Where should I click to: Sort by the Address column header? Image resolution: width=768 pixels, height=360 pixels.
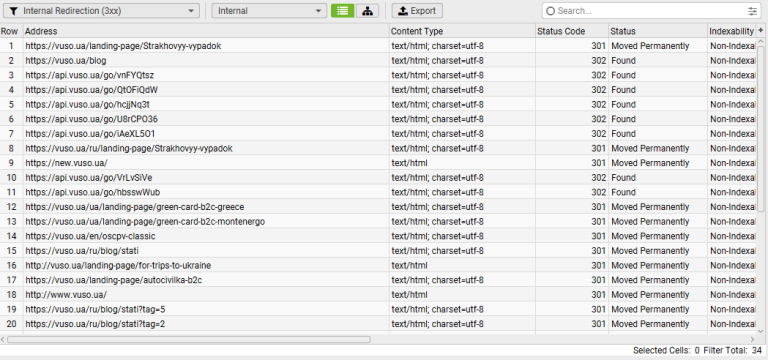(x=206, y=31)
